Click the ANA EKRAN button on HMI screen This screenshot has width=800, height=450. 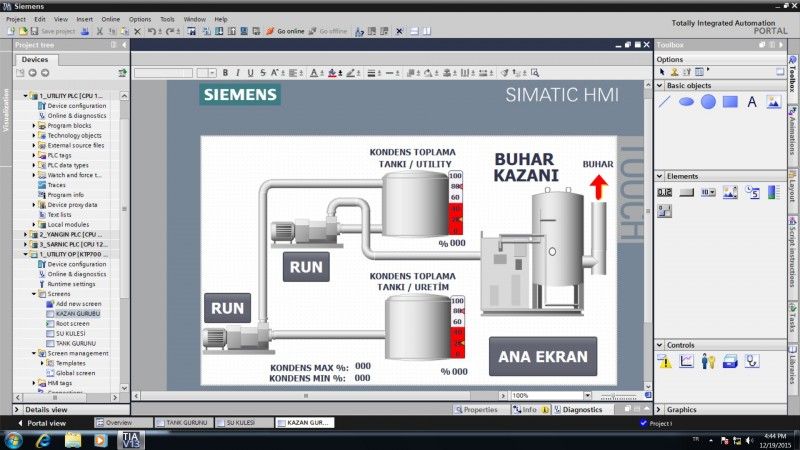[x=543, y=357]
